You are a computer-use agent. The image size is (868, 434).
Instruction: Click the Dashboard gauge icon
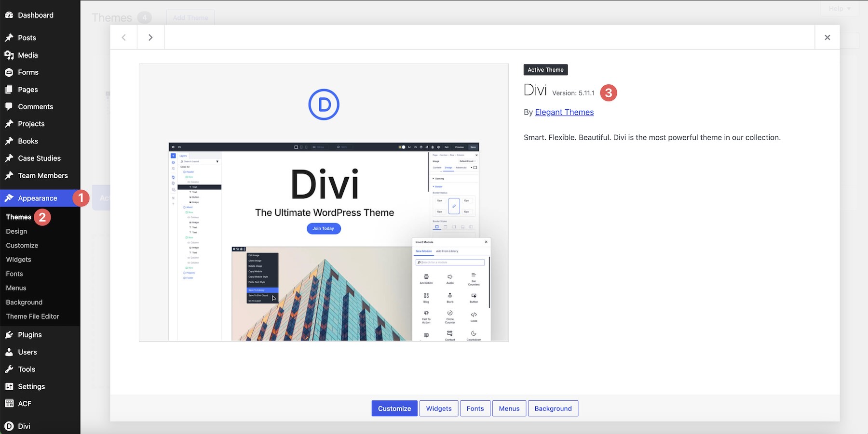click(9, 15)
